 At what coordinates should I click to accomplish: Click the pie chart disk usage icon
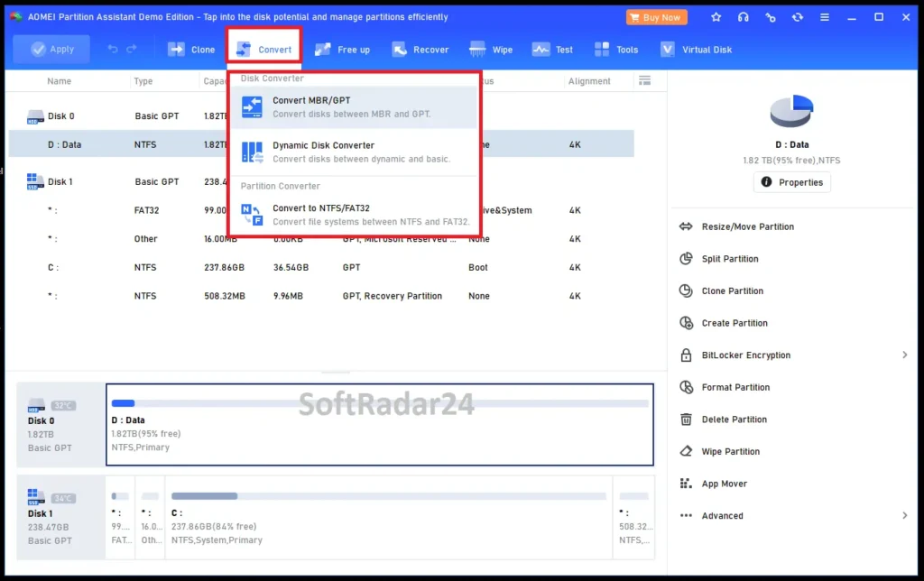point(791,110)
